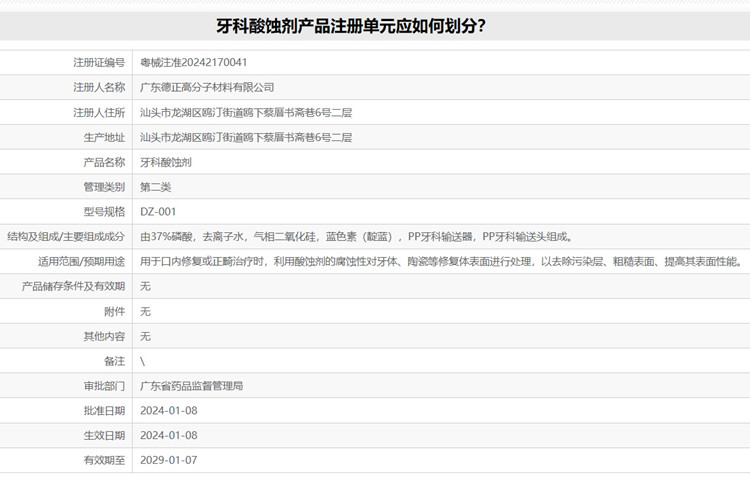Image resolution: width=750 pixels, height=478 pixels.
Task: Click the 产品储存条件及有效期 label
Action: [74, 287]
